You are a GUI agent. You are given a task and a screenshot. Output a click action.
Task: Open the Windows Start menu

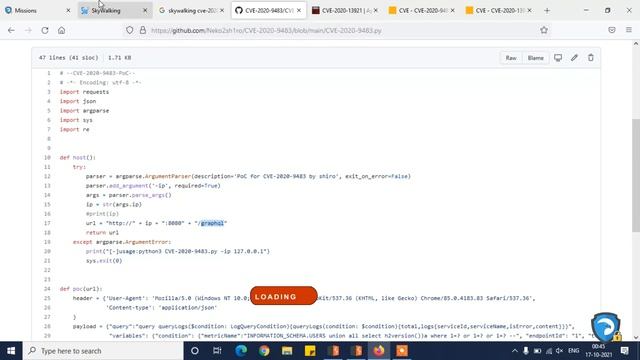(x=11, y=351)
